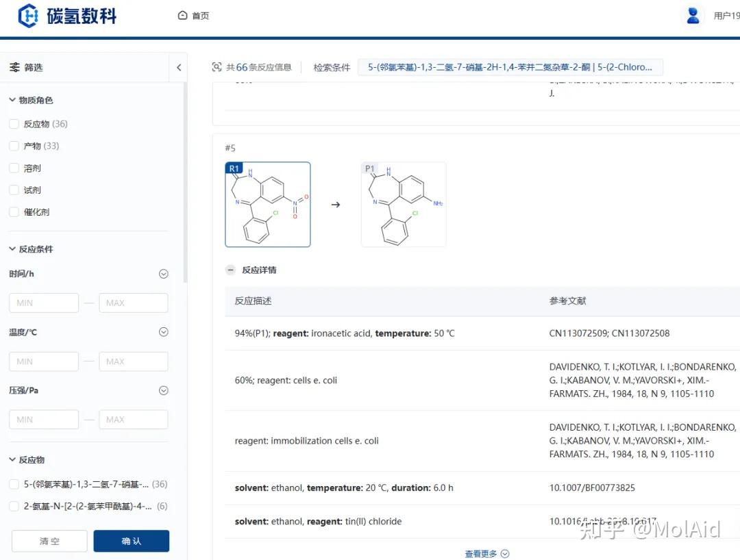Click the user avatar icon
This screenshot has height=560, width=740.
(x=693, y=16)
